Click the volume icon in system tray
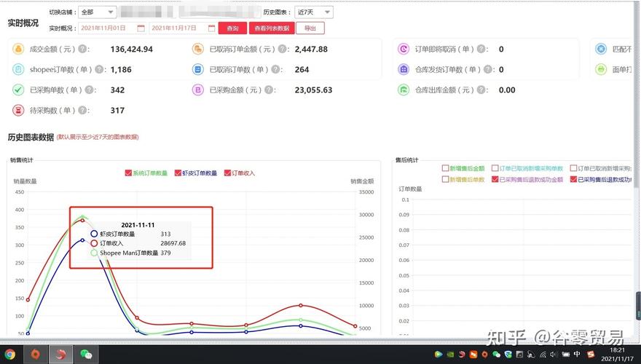 click(554, 355)
